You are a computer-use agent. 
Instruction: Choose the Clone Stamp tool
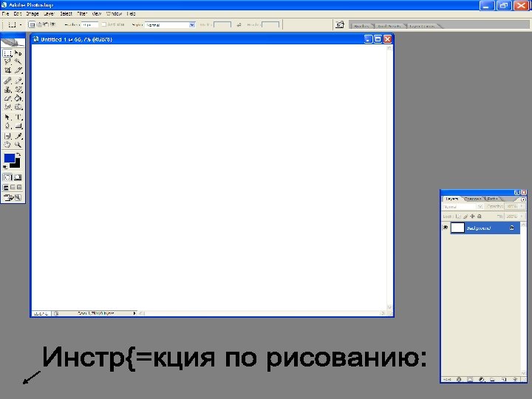(7, 89)
